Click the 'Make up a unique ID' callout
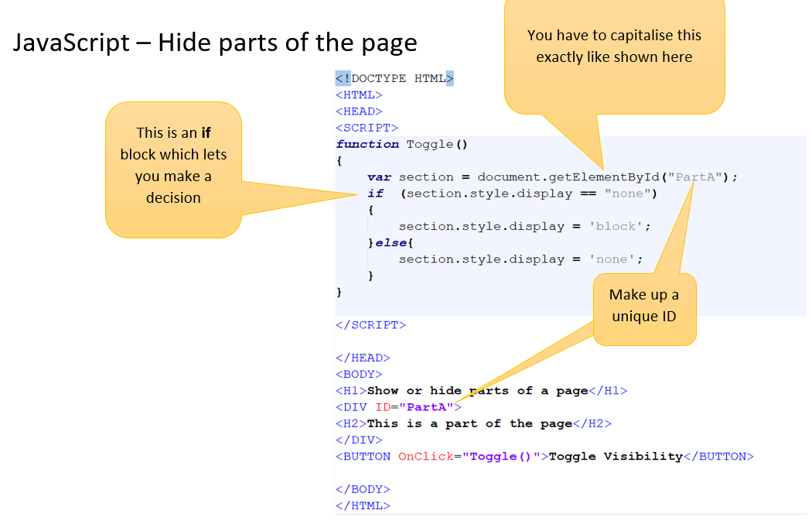812x524 pixels. [x=644, y=306]
